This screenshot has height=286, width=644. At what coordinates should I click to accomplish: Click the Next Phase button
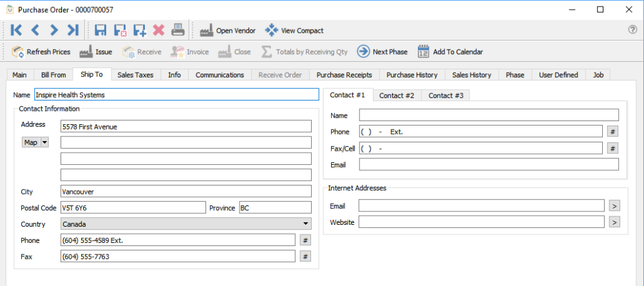coord(382,52)
